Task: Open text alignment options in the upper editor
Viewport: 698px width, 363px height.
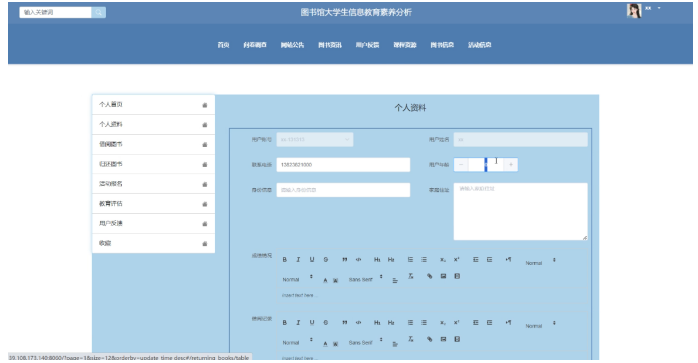Action: pyautogui.click(x=395, y=280)
